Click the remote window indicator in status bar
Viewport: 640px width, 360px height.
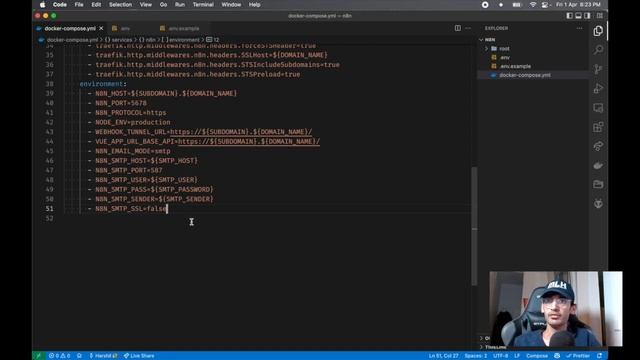[38, 356]
